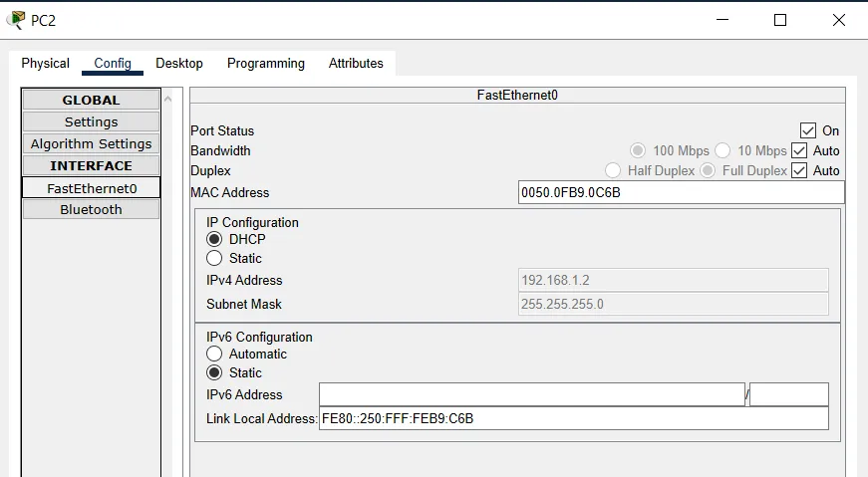
Task: Select Static under IPv6 Configuration
Action: click(x=214, y=372)
